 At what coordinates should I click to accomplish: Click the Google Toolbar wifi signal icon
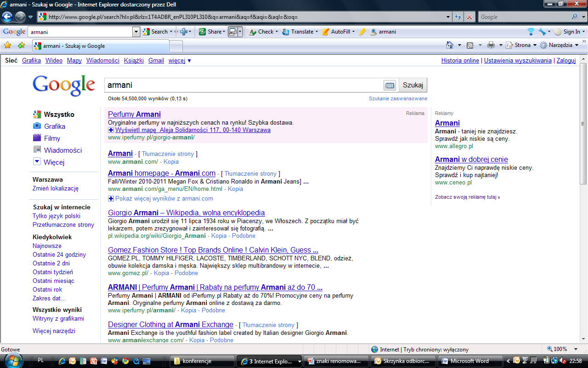531,32
